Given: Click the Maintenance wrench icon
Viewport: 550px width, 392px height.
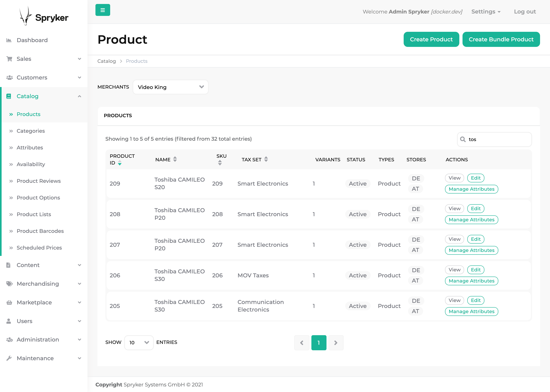Looking at the screenshot, I should click(x=9, y=358).
